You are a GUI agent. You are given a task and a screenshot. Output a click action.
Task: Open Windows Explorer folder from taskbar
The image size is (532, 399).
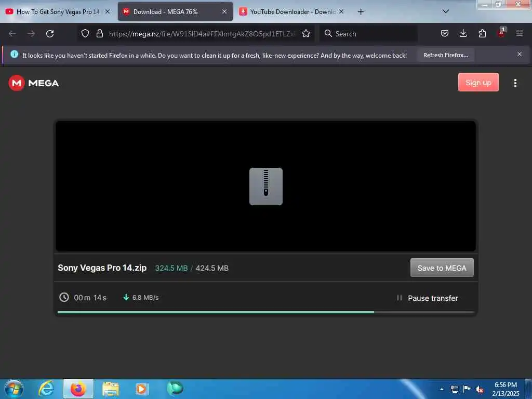111,389
